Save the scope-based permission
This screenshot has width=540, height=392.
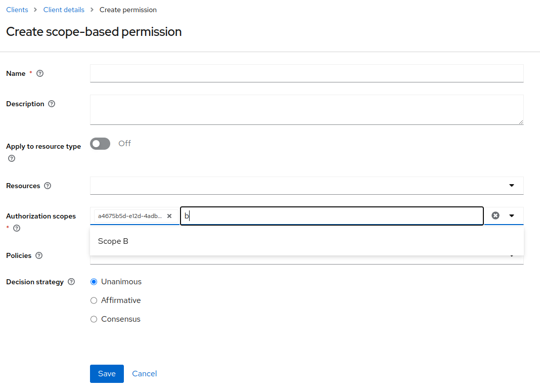click(x=107, y=374)
